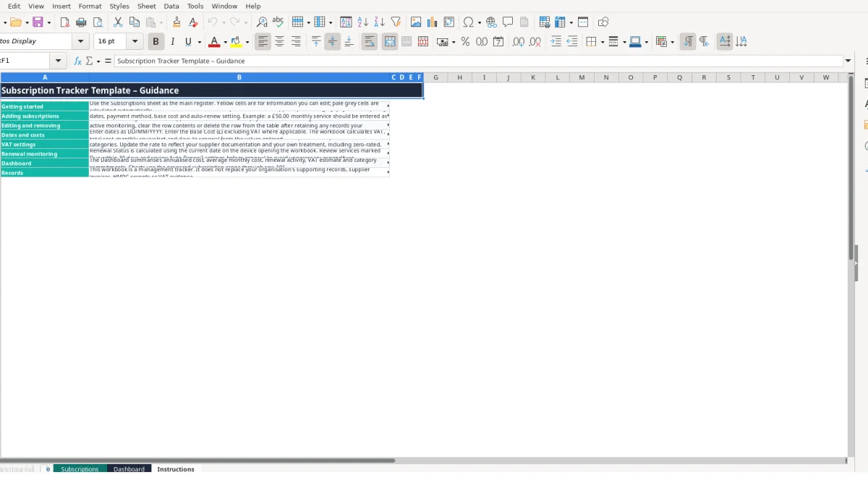Toggle underline formatting
Viewport: 868px width, 488px height.
pos(189,42)
